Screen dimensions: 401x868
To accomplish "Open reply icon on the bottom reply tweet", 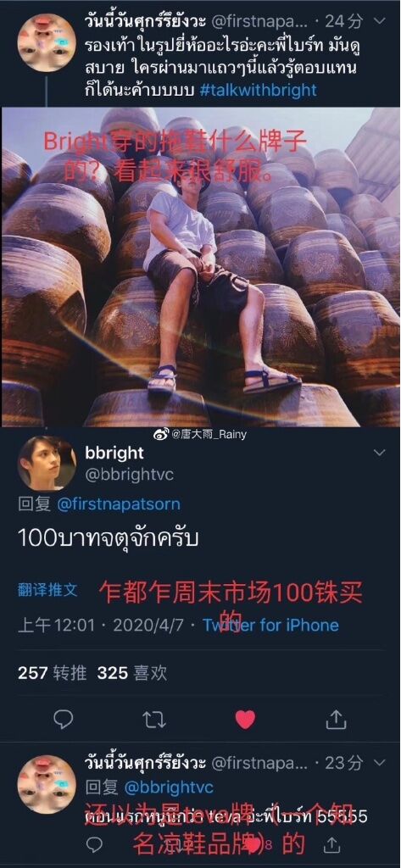I will (95, 844).
